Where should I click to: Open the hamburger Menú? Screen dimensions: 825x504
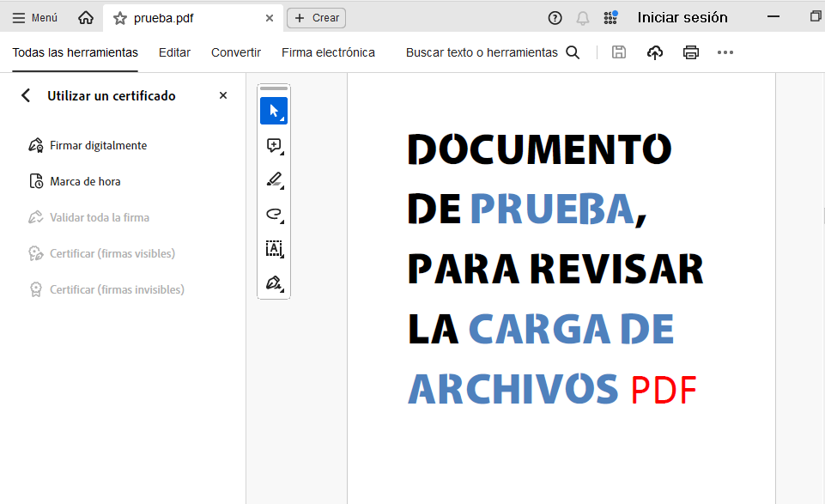[35, 18]
